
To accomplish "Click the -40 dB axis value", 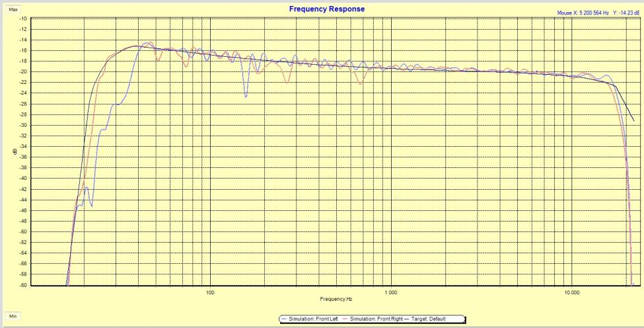I will click(23, 179).
